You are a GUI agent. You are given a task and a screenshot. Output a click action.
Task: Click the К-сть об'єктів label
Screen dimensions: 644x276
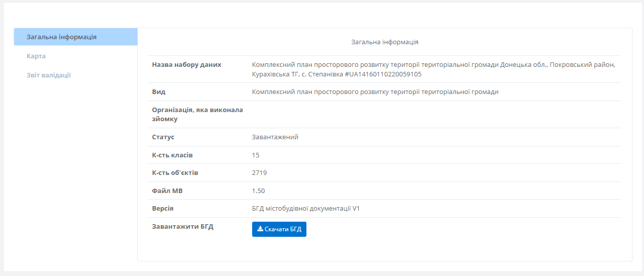tap(175, 173)
